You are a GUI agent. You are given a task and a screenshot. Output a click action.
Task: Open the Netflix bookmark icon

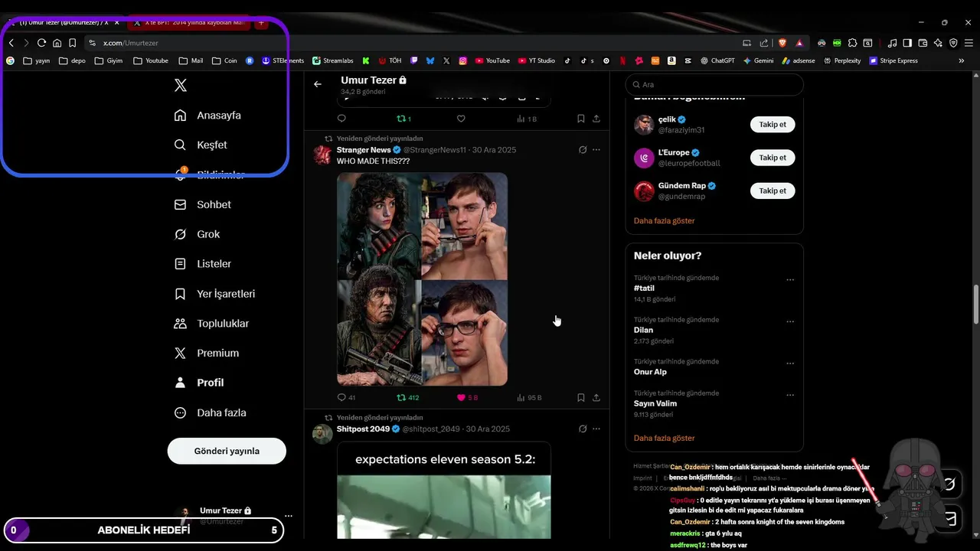coord(622,60)
